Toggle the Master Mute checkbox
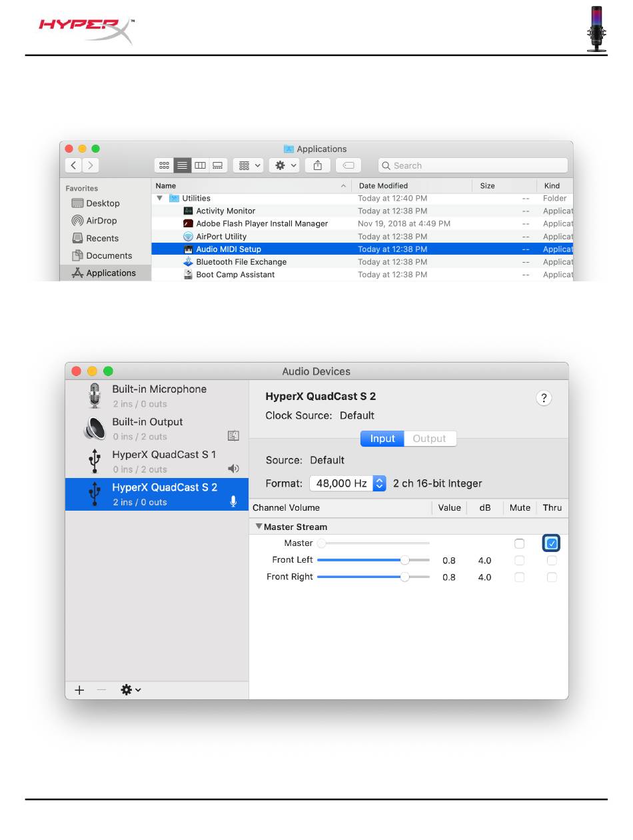This screenshot has width=633, height=840. [520, 543]
